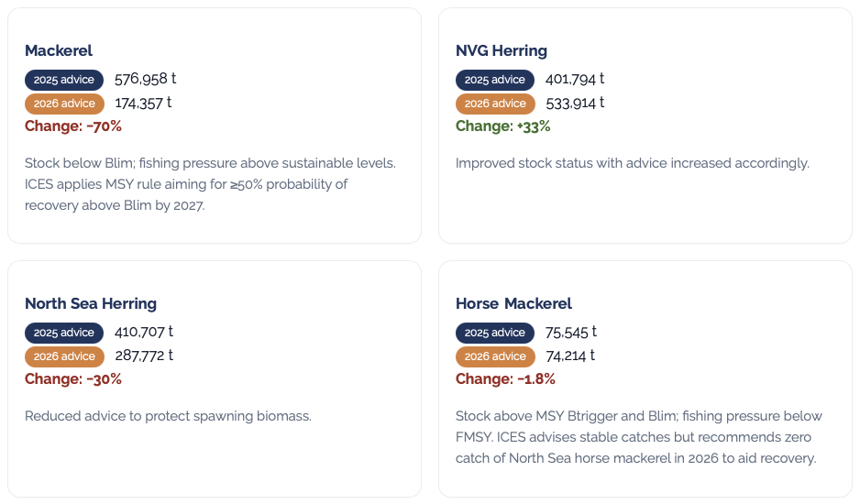Click the Change: -70% text
Image resolution: width=860 pixels, height=504 pixels.
click(x=73, y=126)
